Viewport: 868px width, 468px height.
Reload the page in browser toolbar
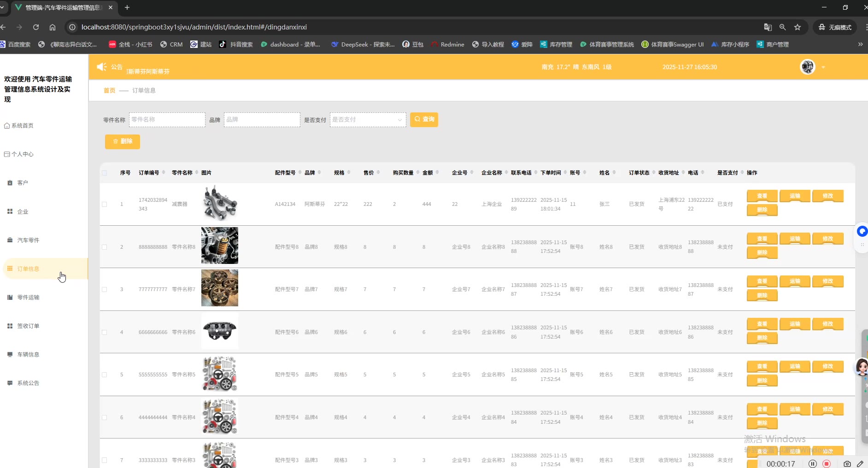[36, 27]
